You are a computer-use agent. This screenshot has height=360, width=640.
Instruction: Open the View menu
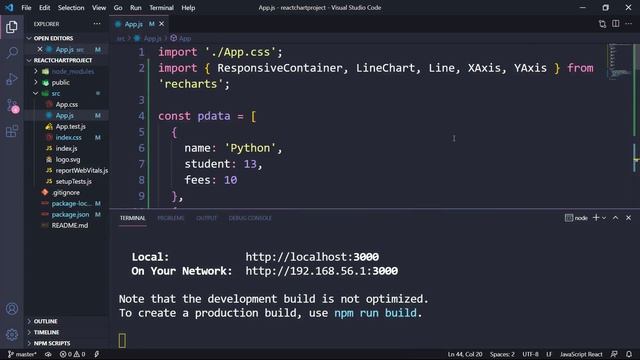click(99, 7)
